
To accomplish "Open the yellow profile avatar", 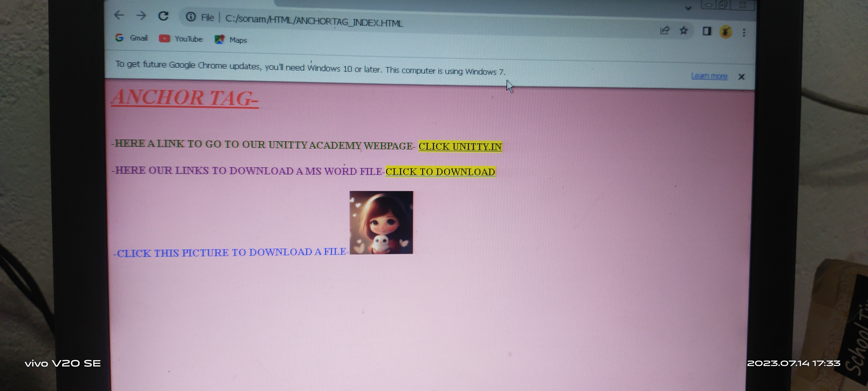I will pyautogui.click(x=725, y=32).
